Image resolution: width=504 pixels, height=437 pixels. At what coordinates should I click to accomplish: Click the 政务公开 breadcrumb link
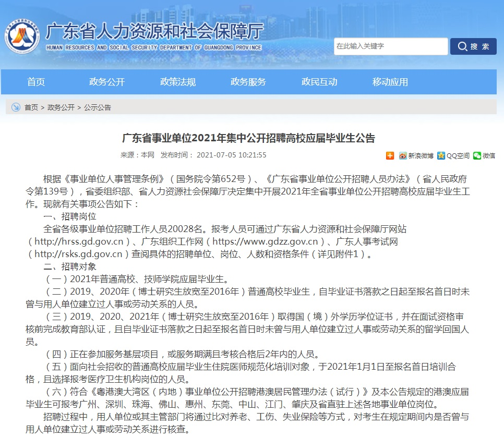coord(61,107)
